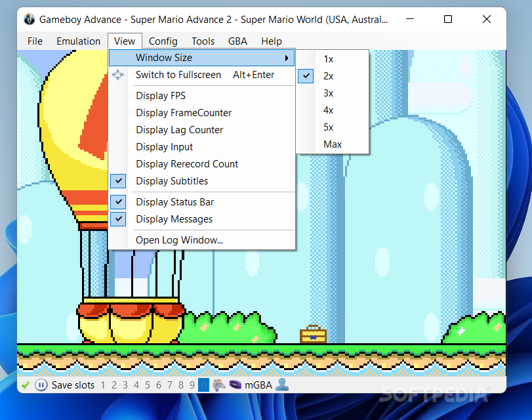The image size is (532, 420).
Task: Select save slot 8
Action: [181, 385]
